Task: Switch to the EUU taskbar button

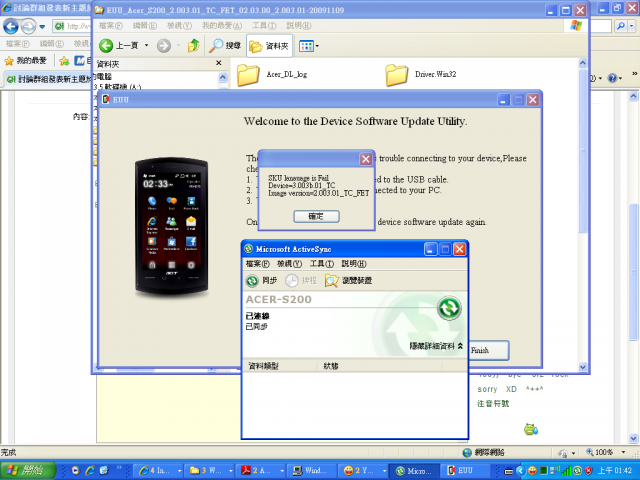Action: click(465, 471)
